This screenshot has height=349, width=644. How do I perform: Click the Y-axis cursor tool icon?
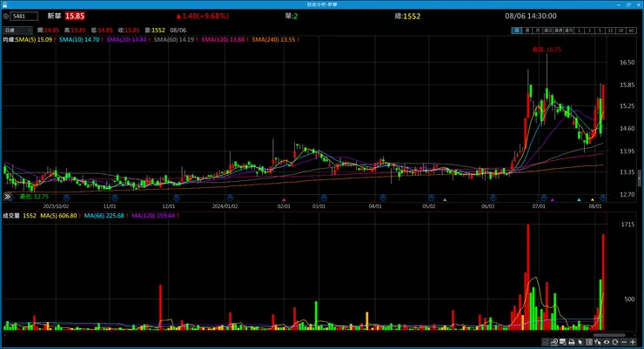point(598,342)
